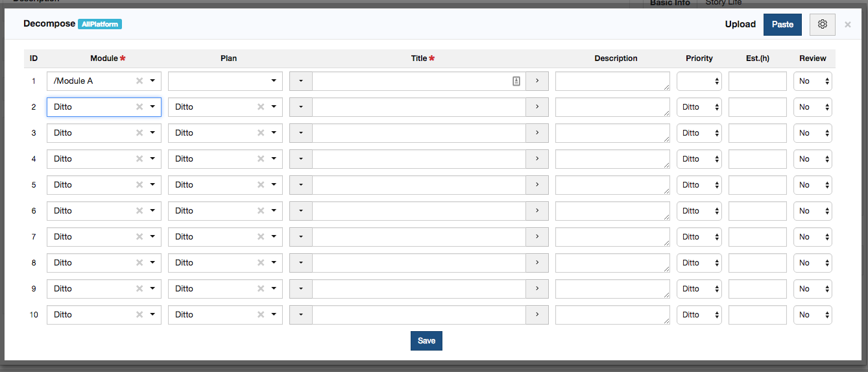
Task: Clear the Module A selection with x icon
Action: click(x=139, y=81)
